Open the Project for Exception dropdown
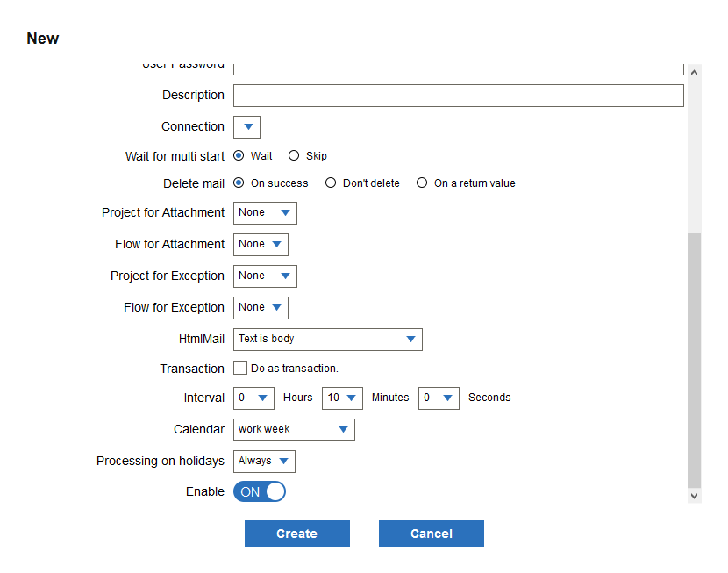Viewport: 728px width, 573px height. point(264,276)
